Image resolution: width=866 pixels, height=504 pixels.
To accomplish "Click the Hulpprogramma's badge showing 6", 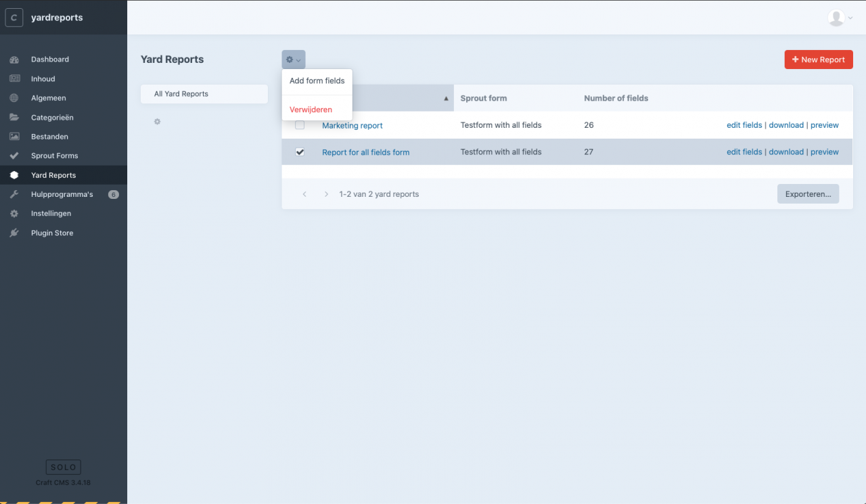I will 114,194.
